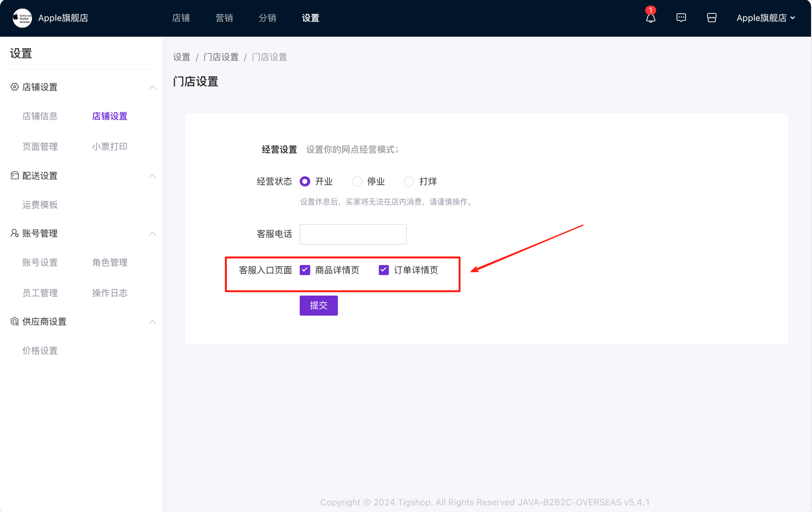Uncheck the 商品详情页 checkbox
The image size is (812, 512).
(305, 270)
